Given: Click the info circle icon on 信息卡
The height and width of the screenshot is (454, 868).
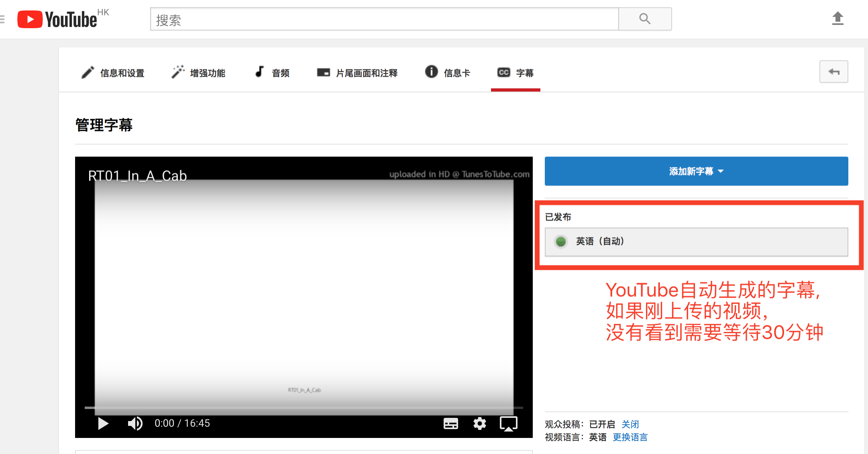Looking at the screenshot, I should pyautogui.click(x=432, y=71).
